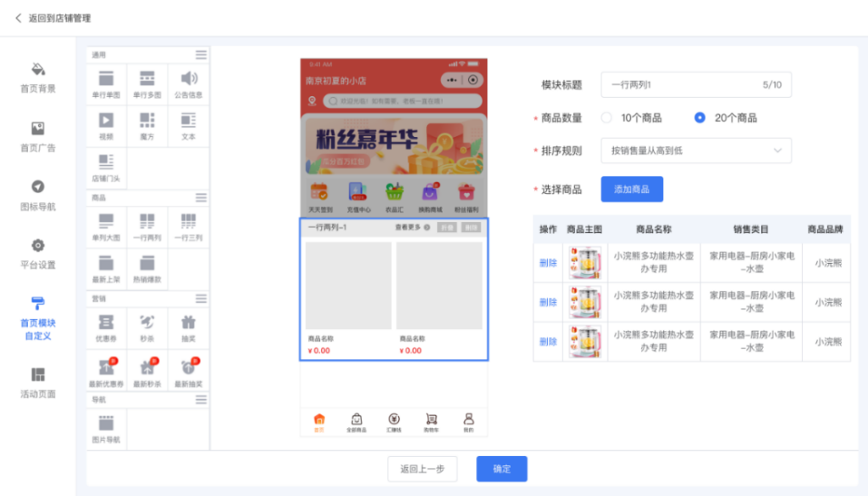Click preview search bar
This screenshot has height=496, width=868.
tap(403, 102)
